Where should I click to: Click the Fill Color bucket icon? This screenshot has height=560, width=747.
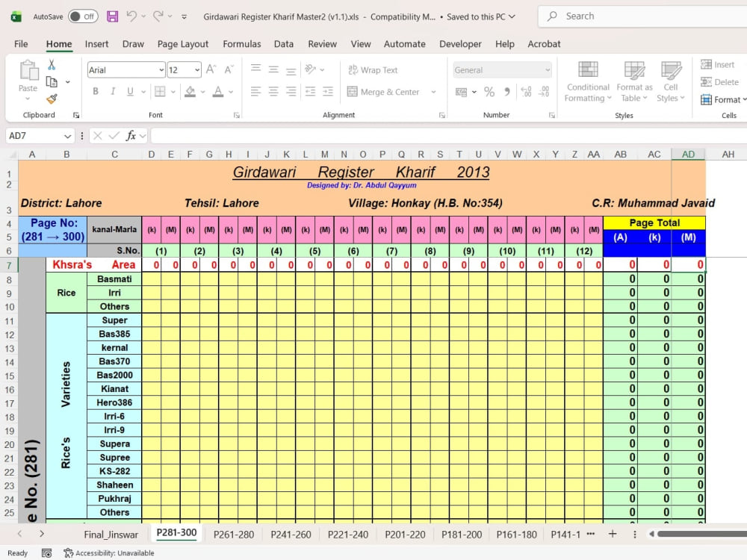pos(190,91)
